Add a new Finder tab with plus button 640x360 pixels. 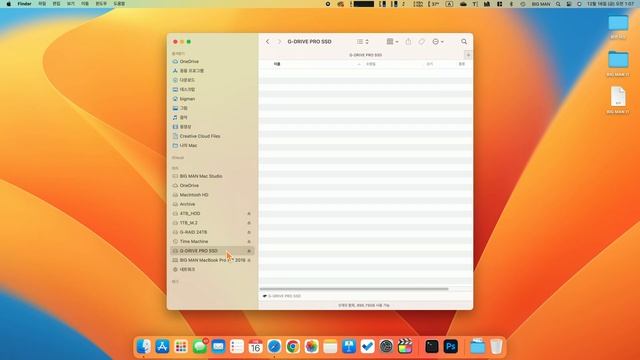pos(468,55)
